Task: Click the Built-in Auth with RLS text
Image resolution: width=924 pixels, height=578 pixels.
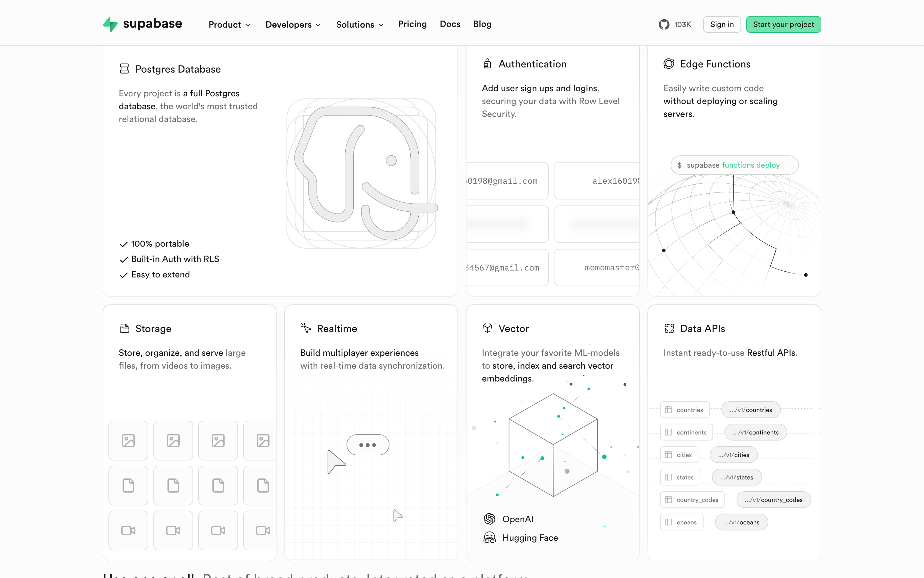Action: 175,259
